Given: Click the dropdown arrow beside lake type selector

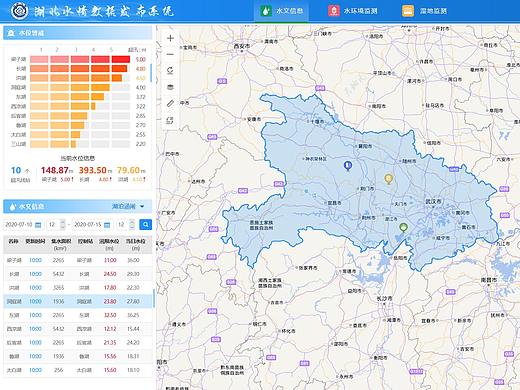Looking at the screenshot, I should 142,207.
